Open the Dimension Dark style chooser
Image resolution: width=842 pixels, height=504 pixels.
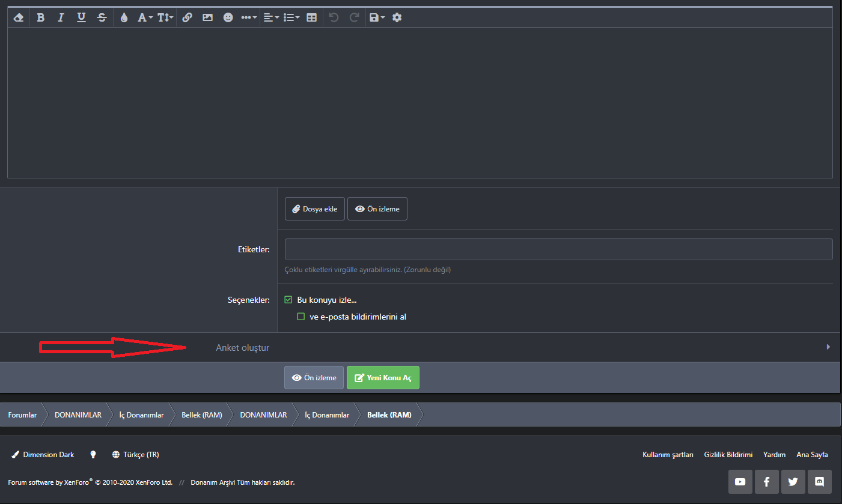43,455
